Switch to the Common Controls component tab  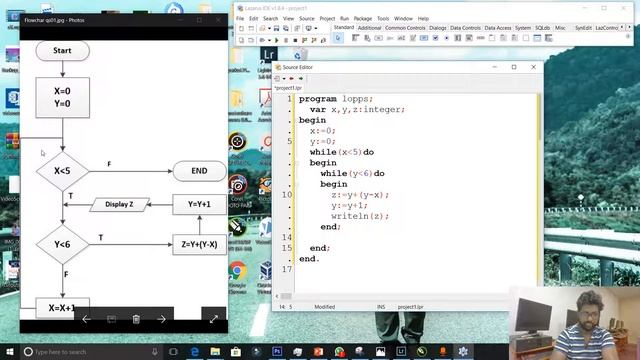pos(405,28)
